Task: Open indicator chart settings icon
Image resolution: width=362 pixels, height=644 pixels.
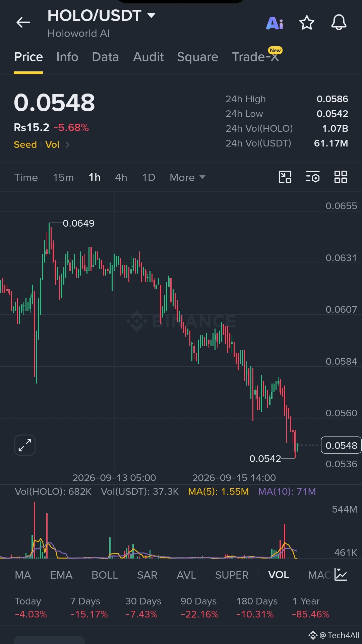Action: pyautogui.click(x=341, y=575)
